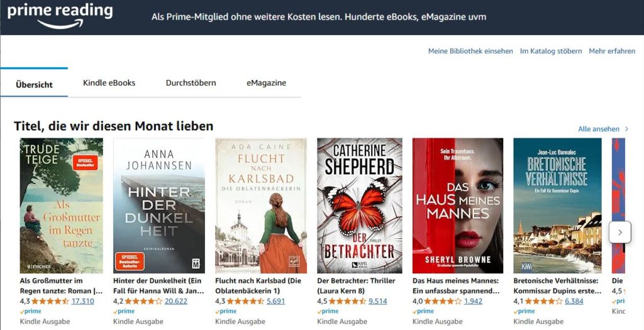Select the Übersicht tab
This screenshot has height=330, width=644.
34,84
